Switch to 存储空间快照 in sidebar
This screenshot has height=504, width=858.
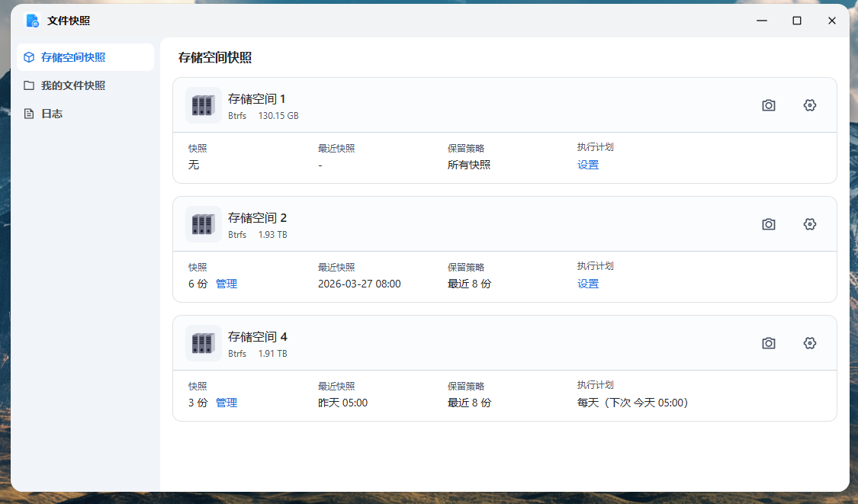click(73, 57)
